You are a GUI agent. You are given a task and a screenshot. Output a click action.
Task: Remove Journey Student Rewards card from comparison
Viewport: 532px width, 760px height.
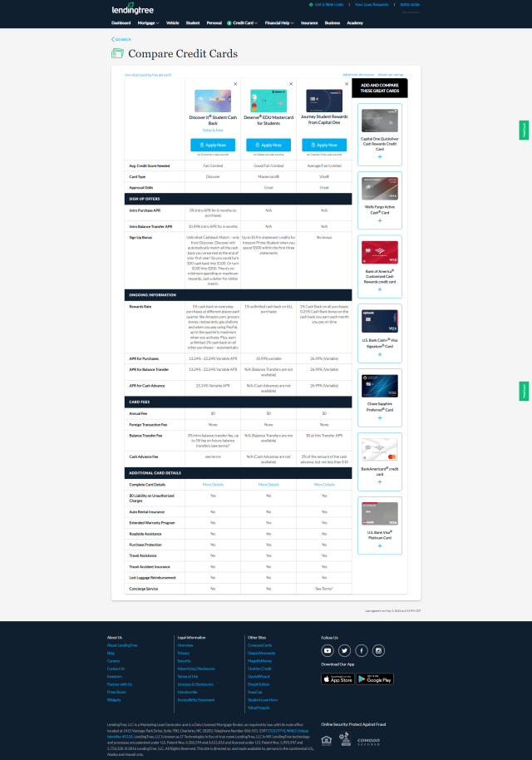pos(347,84)
